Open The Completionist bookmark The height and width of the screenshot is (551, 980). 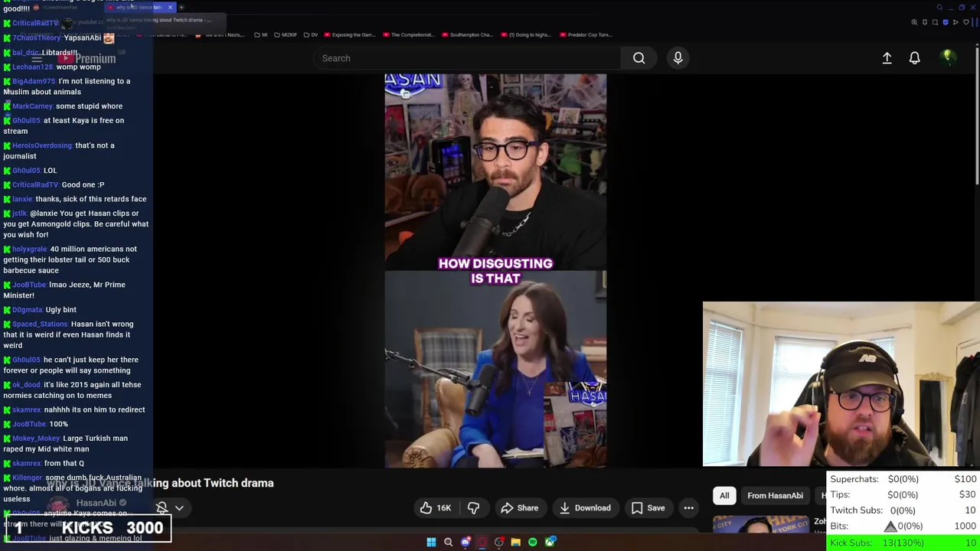pyautogui.click(x=408, y=34)
